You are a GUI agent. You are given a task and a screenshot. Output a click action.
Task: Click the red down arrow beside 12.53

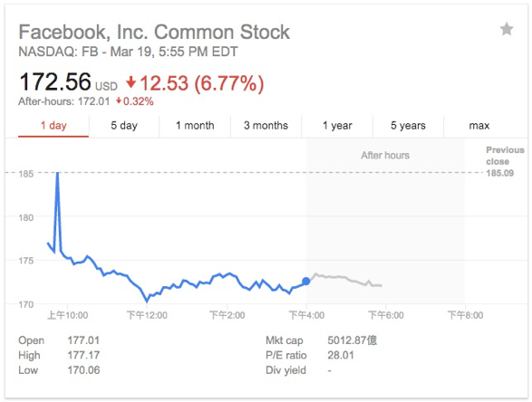131,82
